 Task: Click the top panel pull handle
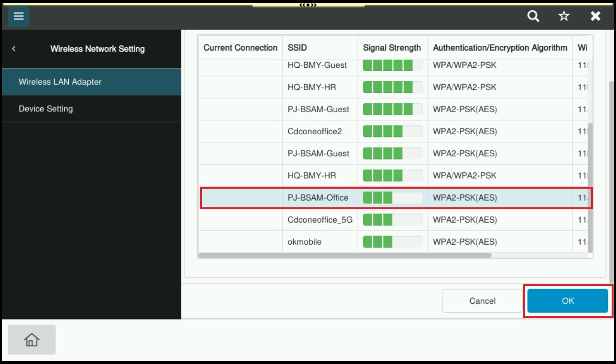click(x=308, y=5)
